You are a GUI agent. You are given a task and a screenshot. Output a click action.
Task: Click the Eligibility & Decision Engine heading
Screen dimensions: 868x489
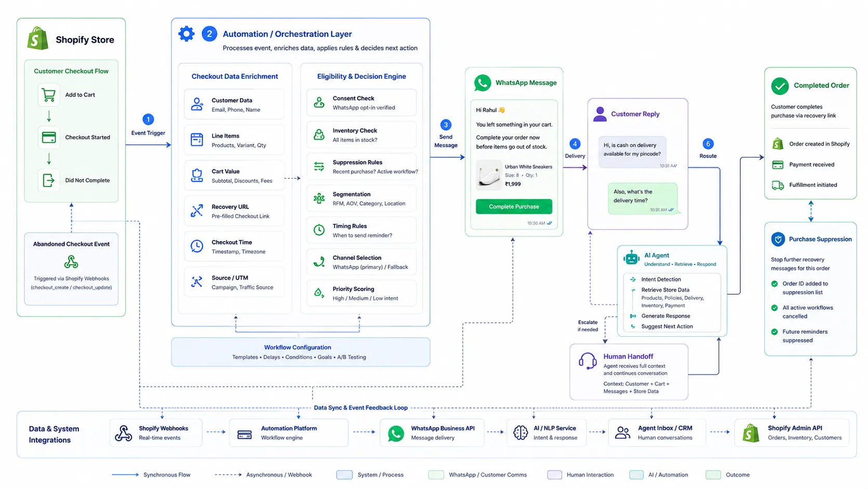click(362, 76)
